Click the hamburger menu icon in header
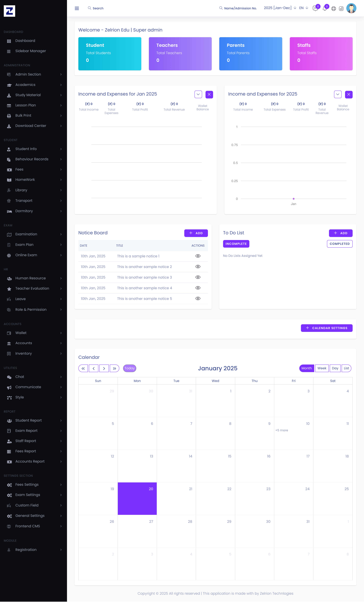Image resolution: width=364 pixels, height=602 pixels. (x=77, y=8)
